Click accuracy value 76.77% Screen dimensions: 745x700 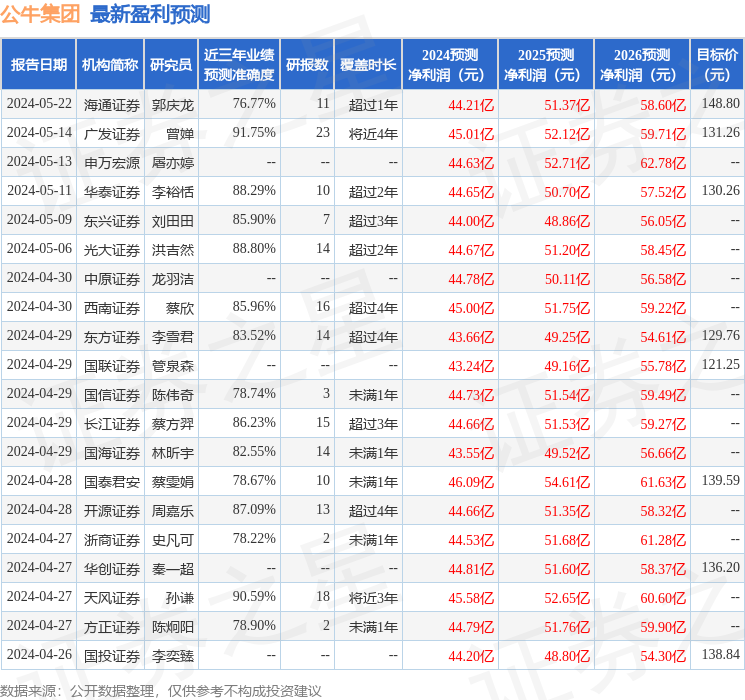click(254, 103)
